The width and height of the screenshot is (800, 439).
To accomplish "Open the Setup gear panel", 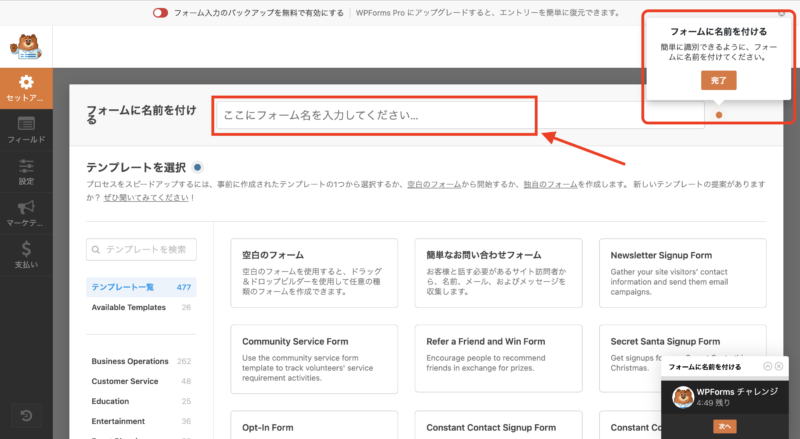I will click(26, 88).
